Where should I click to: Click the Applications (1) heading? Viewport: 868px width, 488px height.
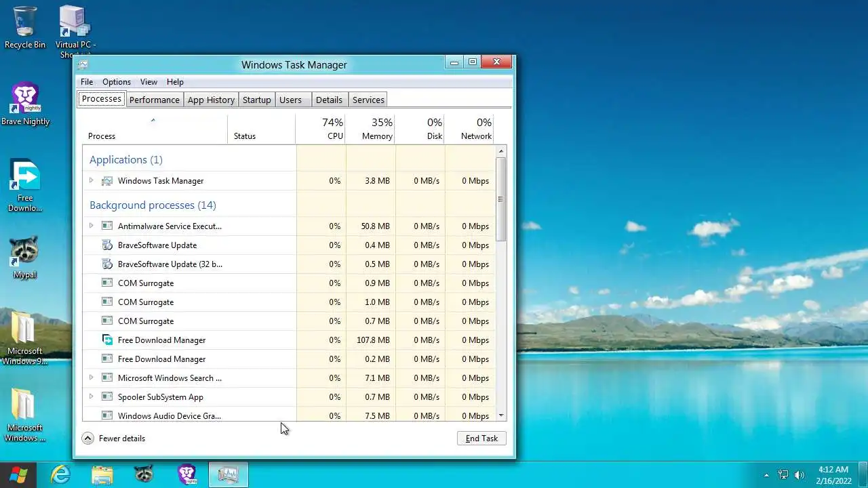[126, 160]
